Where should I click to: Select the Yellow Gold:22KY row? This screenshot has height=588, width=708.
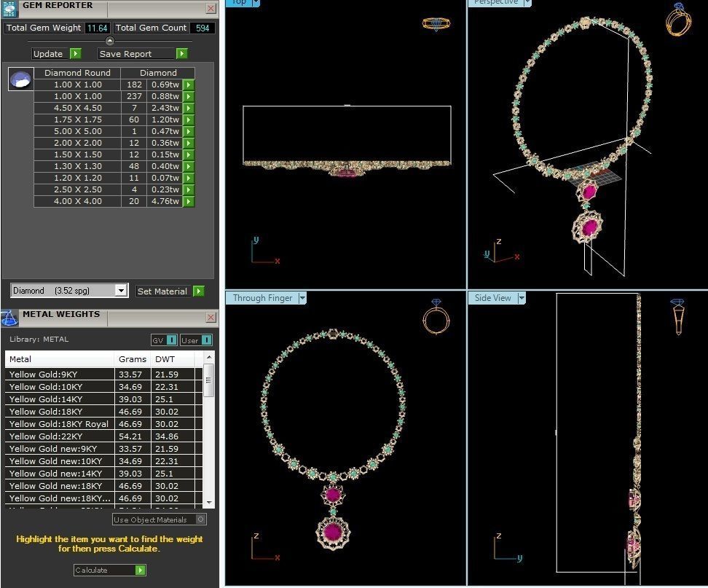click(x=104, y=436)
